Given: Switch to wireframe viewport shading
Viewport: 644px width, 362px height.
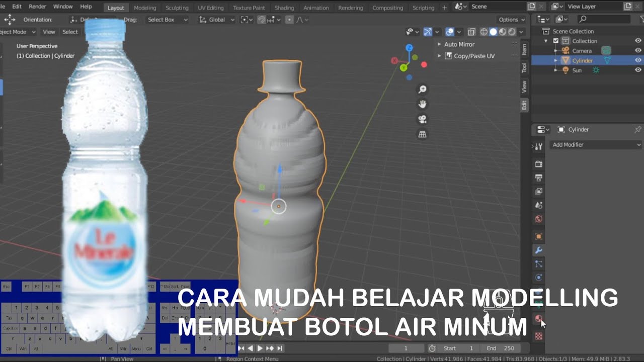Looking at the screenshot, I should point(484,32).
